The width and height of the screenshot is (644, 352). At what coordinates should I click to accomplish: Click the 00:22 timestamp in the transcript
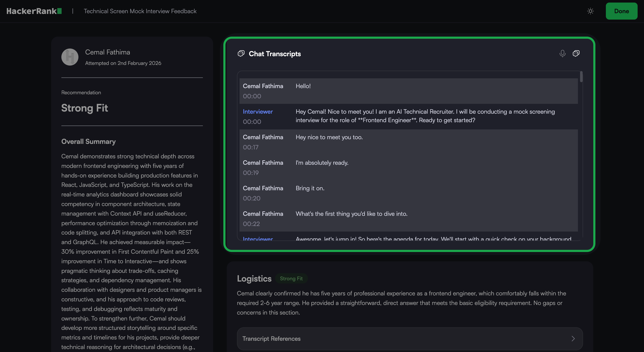(x=251, y=224)
